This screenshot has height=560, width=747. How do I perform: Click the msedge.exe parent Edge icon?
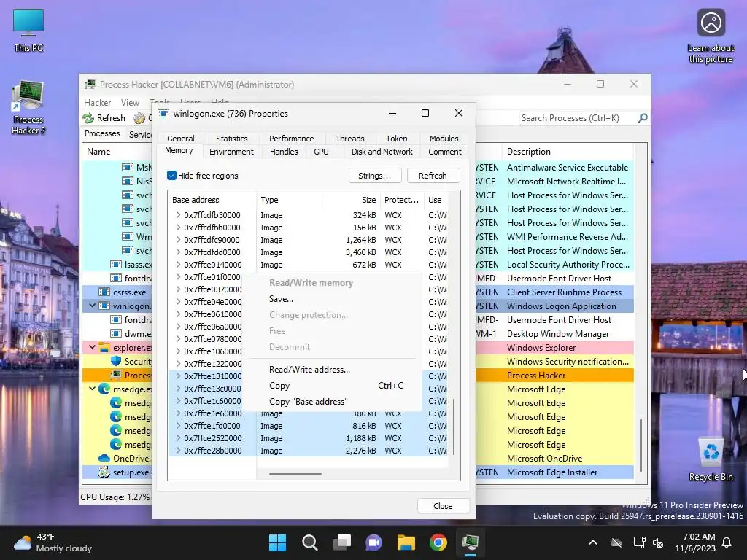tap(104, 389)
